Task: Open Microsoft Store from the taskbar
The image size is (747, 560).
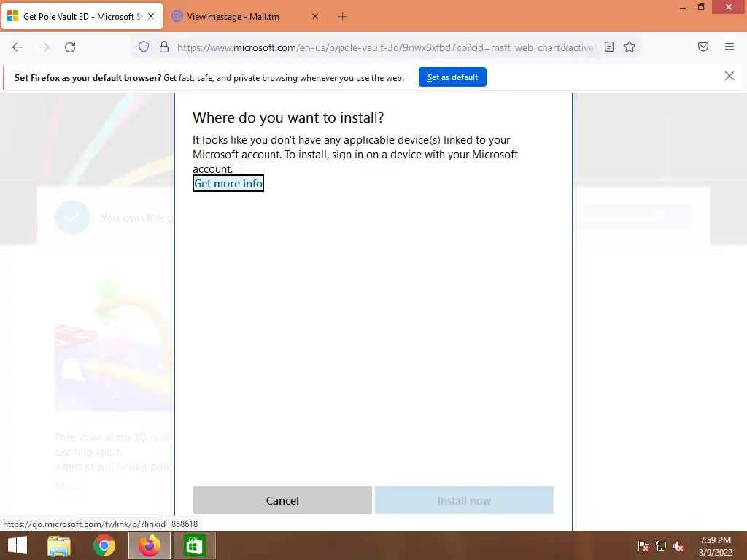Action: point(194,545)
